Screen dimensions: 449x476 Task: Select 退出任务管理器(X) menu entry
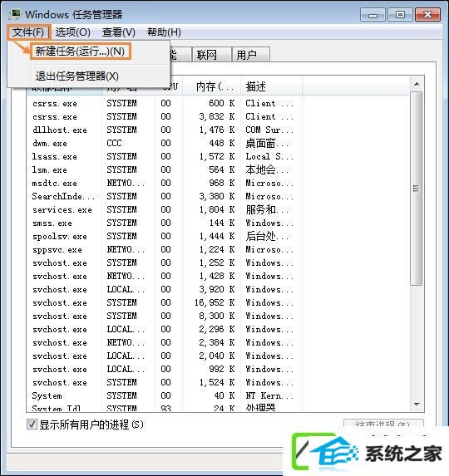[76, 76]
